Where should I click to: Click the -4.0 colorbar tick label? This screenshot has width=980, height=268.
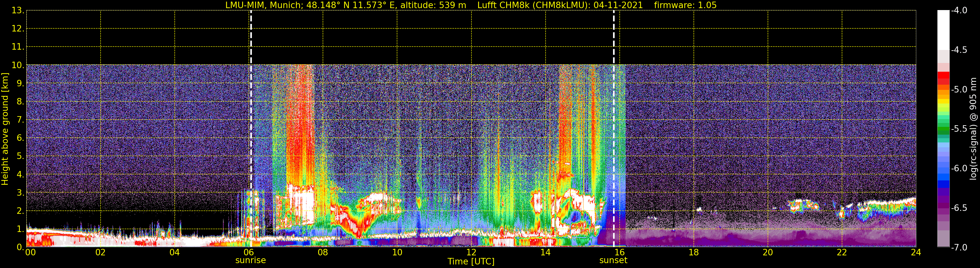click(x=959, y=11)
